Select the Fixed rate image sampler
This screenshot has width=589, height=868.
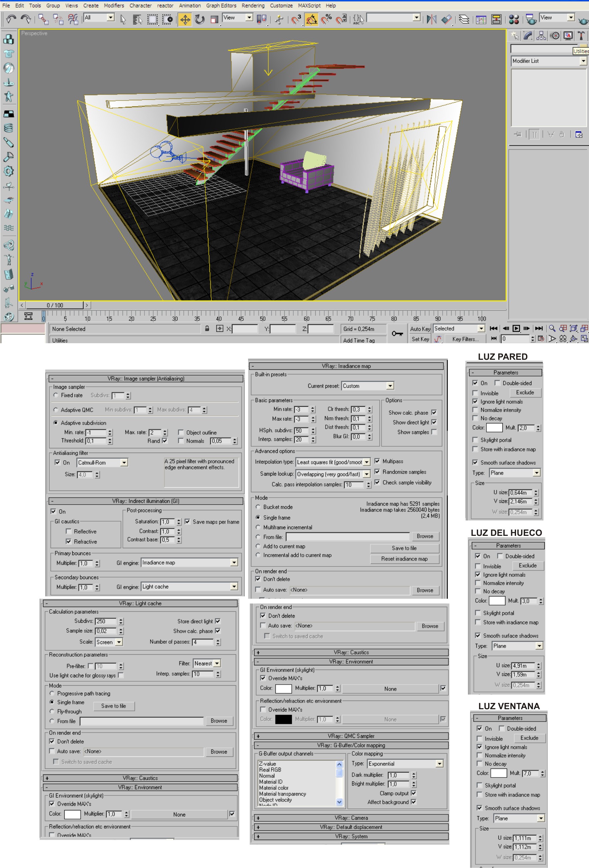pos(56,395)
